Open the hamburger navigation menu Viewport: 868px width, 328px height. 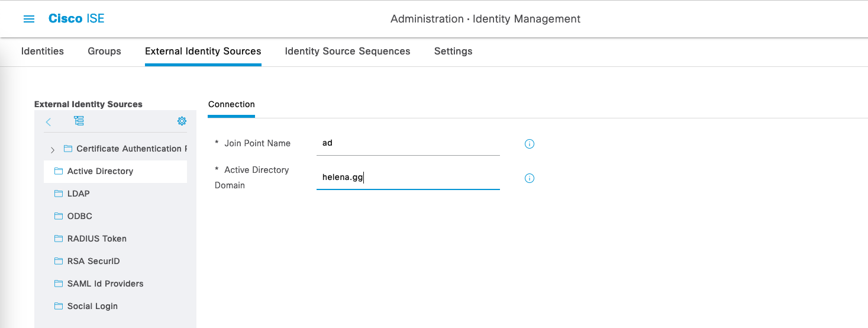click(28, 19)
